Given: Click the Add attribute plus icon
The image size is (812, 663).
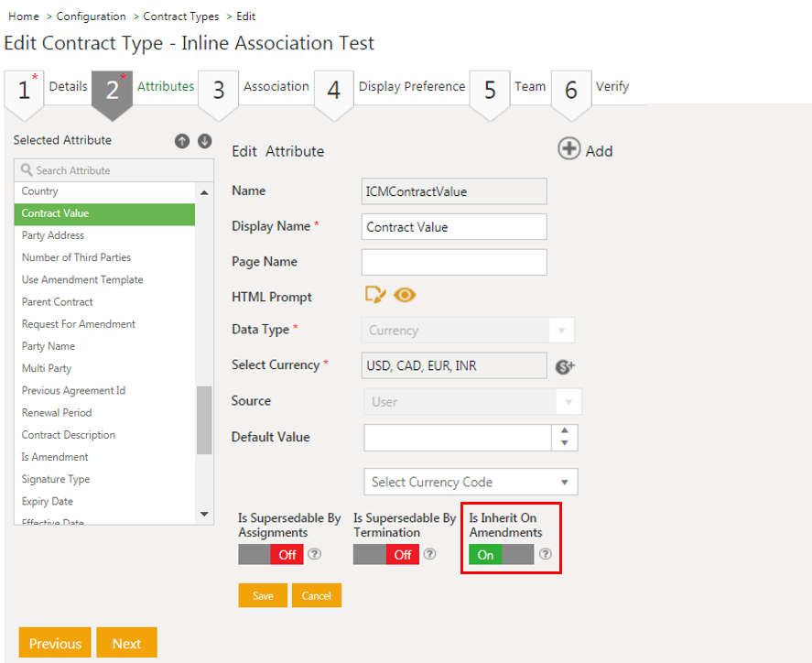Looking at the screenshot, I should pos(569,149).
